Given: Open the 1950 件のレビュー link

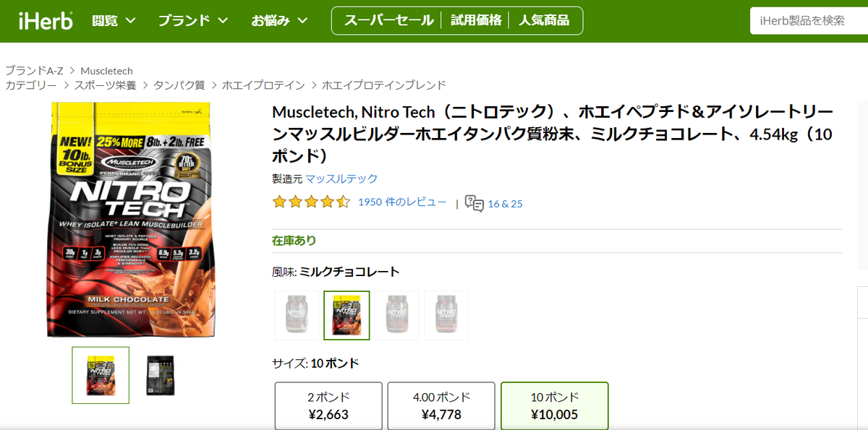Looking at the screenshot, I should (402, 202).
